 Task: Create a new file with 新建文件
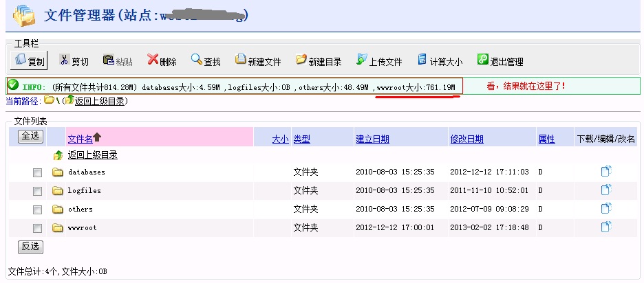coord(258,61)
